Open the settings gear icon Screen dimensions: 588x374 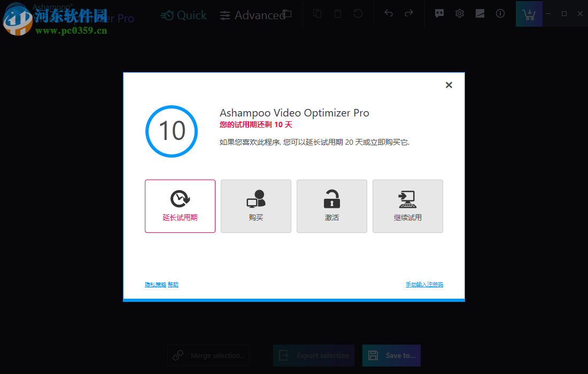tap(460, 13)
